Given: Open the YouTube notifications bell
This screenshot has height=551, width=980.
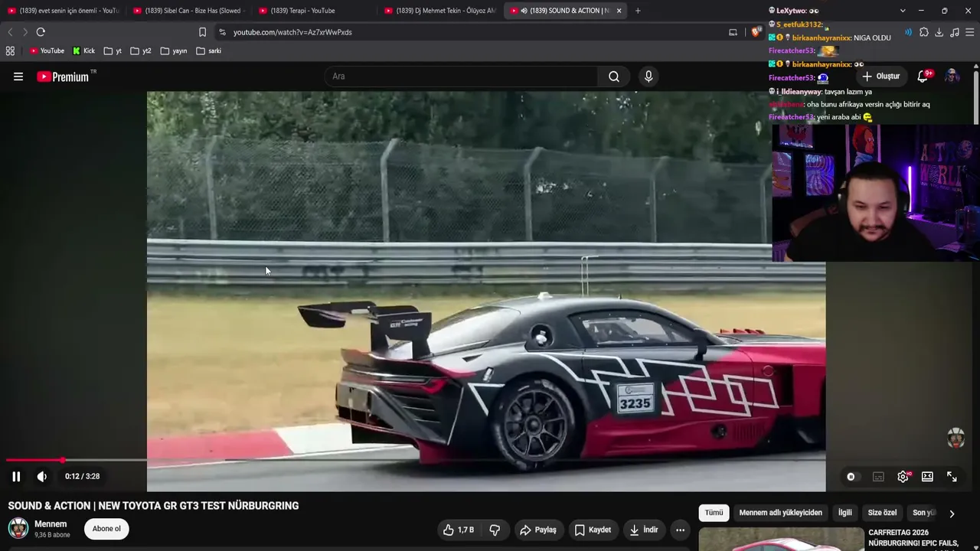Looking at the screenshot, I should coord(923,77).
